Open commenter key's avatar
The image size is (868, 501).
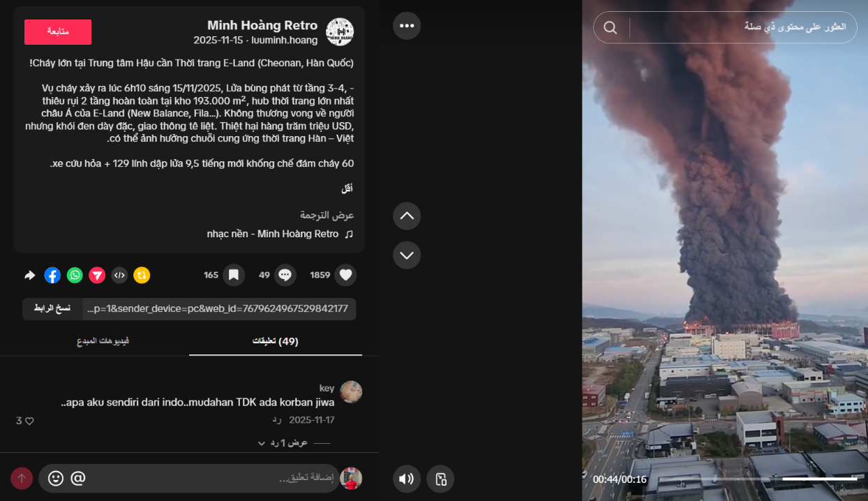click(x=351, y=392)
